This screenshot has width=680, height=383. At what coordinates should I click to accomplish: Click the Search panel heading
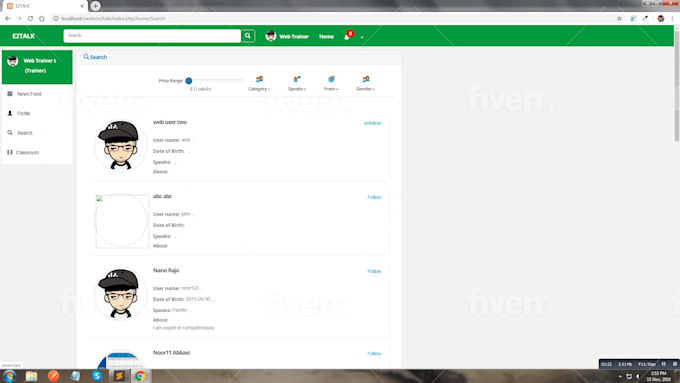pyautogui.click(x=95, y=57)
